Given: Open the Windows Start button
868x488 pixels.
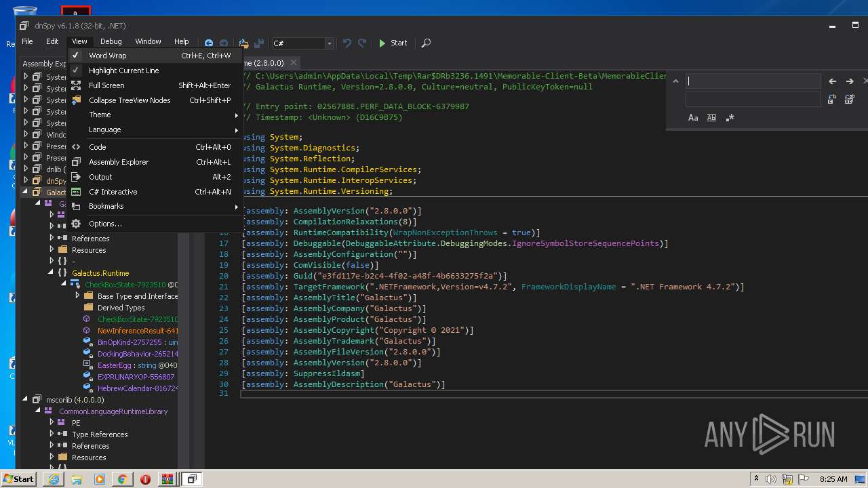Looking at the screenshot, I should click(x=18, y=479).
